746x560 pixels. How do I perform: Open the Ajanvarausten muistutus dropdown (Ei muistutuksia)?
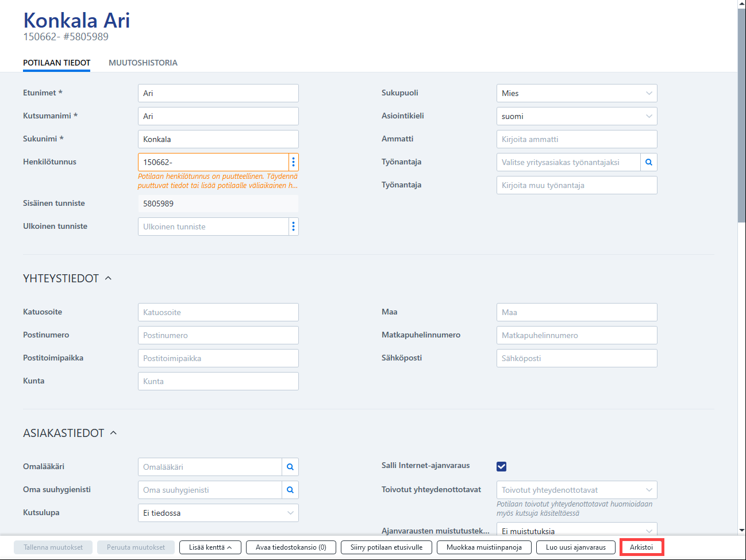pyautogui.click(x=577, y=530)
